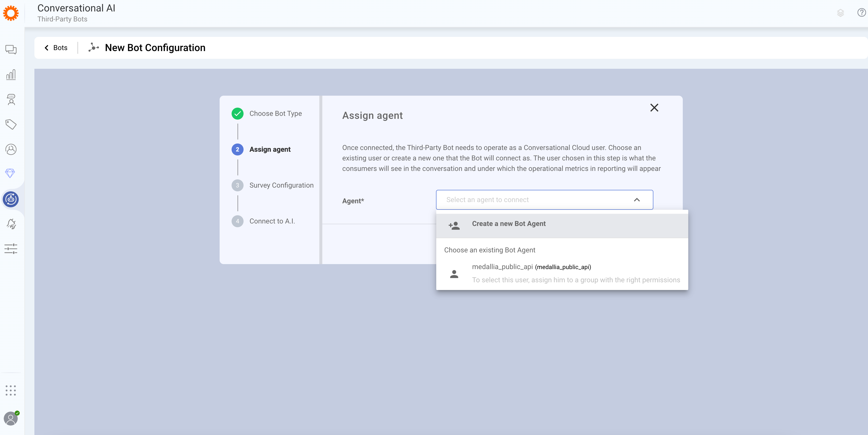Click the Choose an existing Bot Agent heading
Image resolution: width=868 pixels, height=435 pixels.
[489, 250]
